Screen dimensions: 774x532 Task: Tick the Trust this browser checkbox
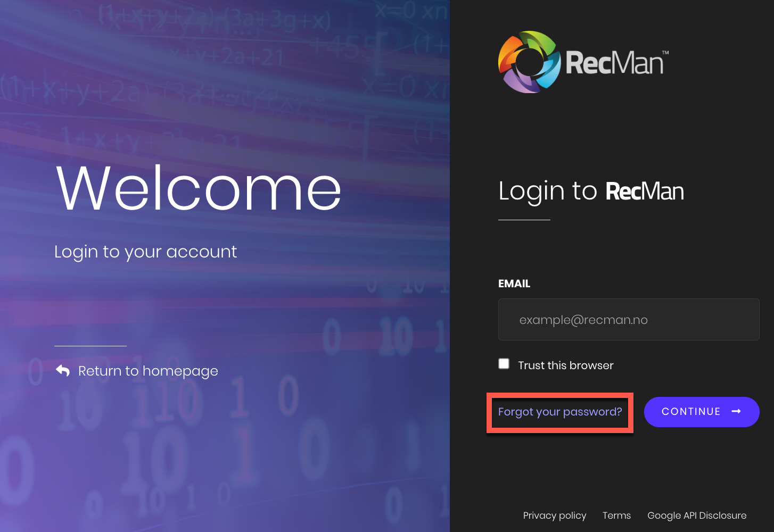point(504,364)
